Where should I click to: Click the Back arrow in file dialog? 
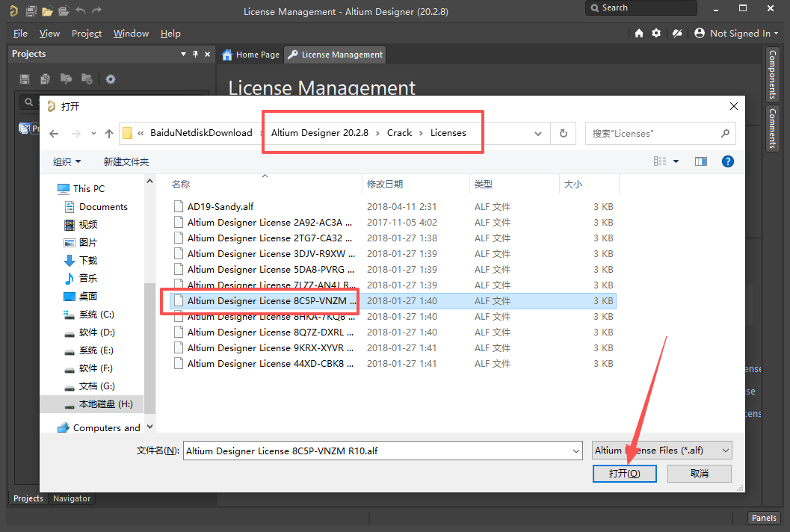(x=54, y=134)
